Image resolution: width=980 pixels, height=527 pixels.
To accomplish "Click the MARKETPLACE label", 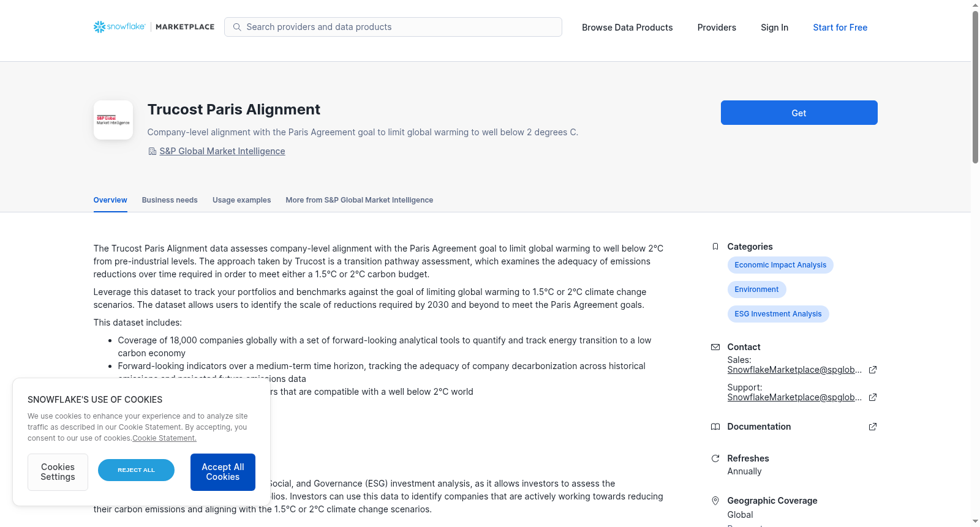I will [185, 27].
